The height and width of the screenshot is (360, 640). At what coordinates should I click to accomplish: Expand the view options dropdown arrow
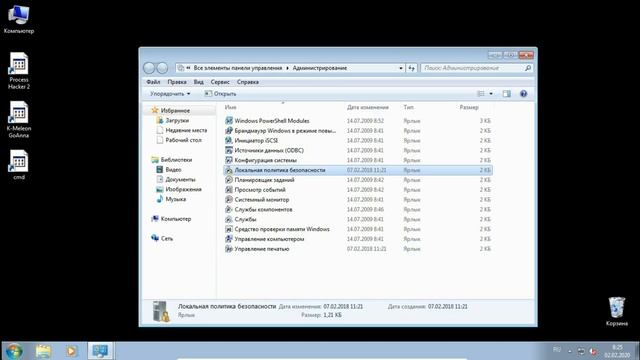491,94
